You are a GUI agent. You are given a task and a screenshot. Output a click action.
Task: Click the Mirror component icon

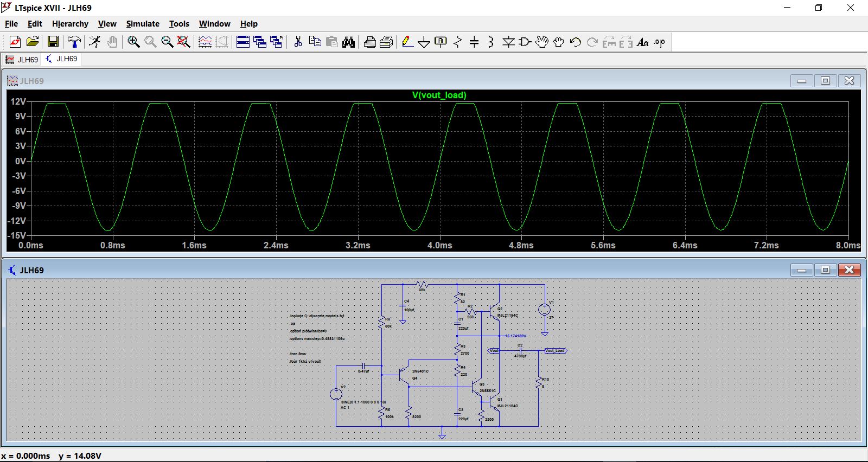626,42
